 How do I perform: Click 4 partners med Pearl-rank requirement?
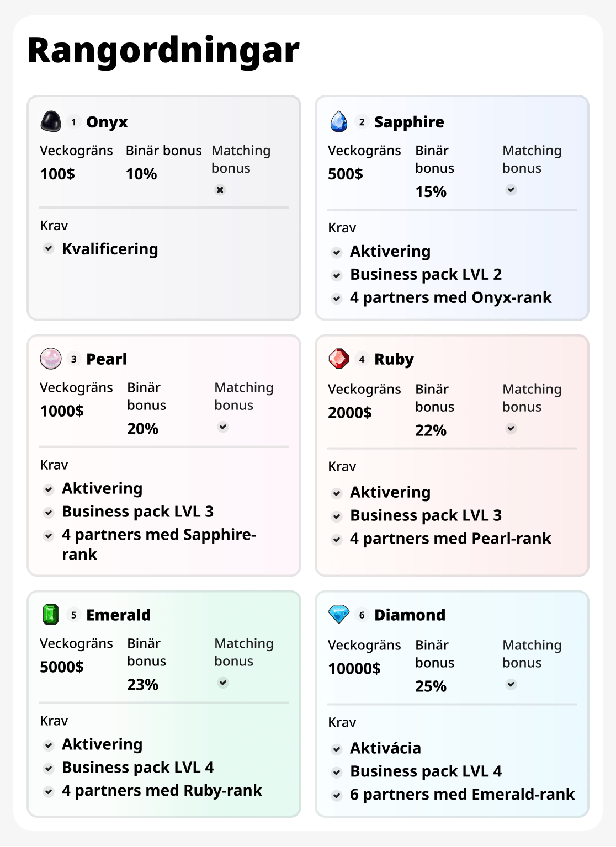pyautogui.click(x=450, y=539)
